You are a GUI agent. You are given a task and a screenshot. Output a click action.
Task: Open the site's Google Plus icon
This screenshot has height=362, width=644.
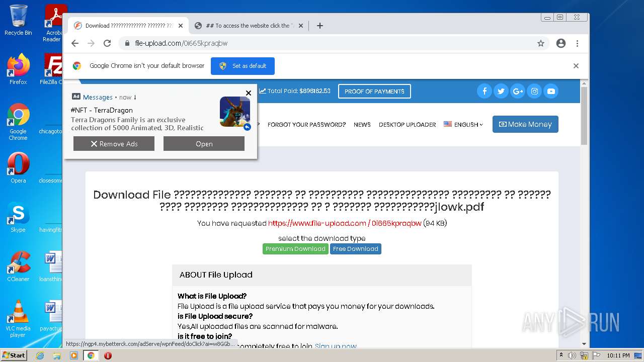click(x=518, y=91)
